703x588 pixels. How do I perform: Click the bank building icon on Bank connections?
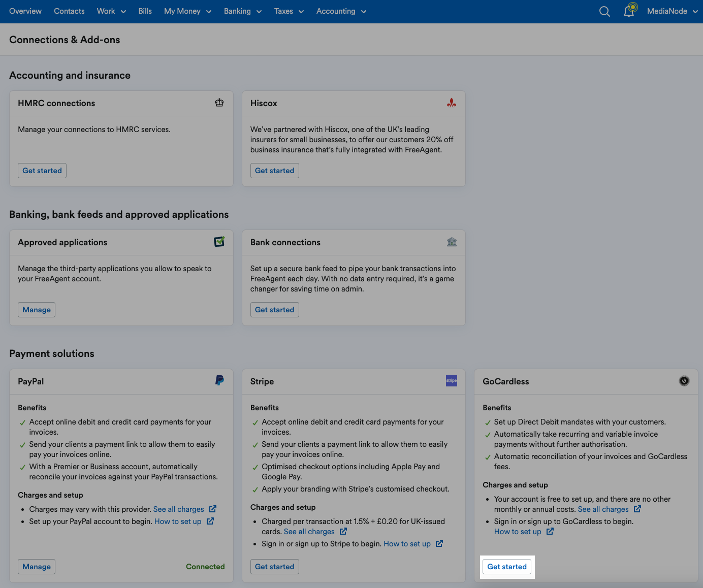click(x=452, y=242)
